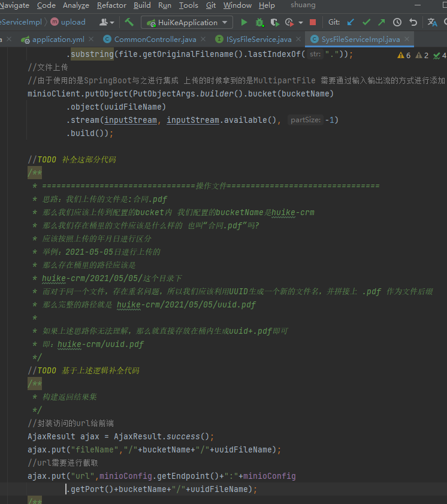Open the Build menu
The width and height of the screenshot is (447, 504).
point(142,5)
